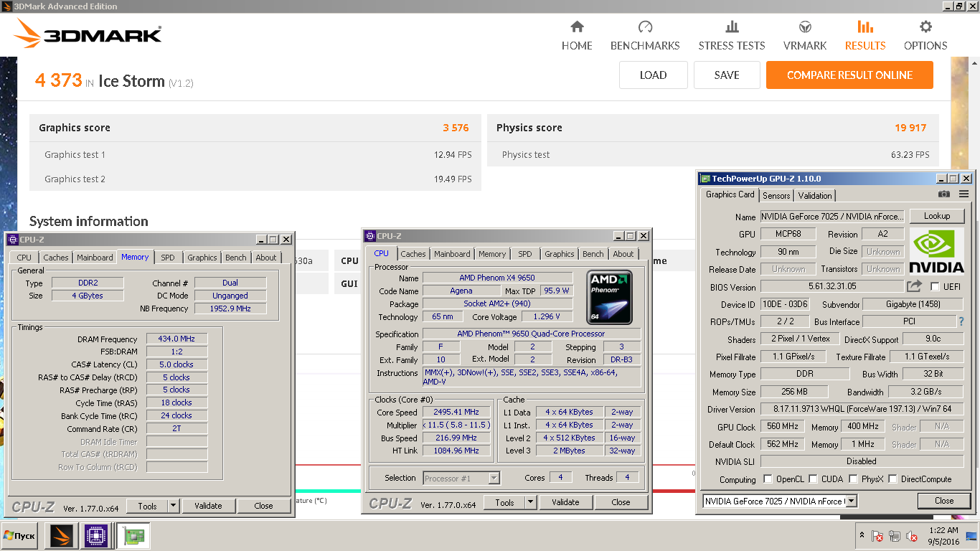Open 3DMark OPTIONS gear

(925, 27)
